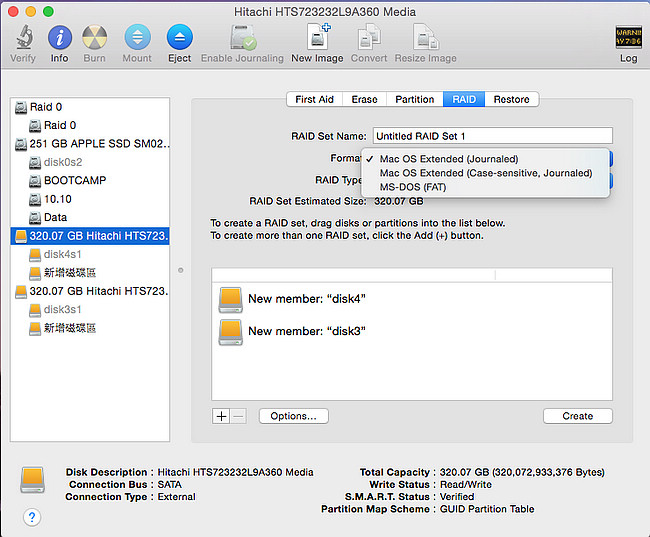Choose Mac OS Extended (Case-sensitive, Journaled)
The image size is (650, 537).
(x=485, y=173)
